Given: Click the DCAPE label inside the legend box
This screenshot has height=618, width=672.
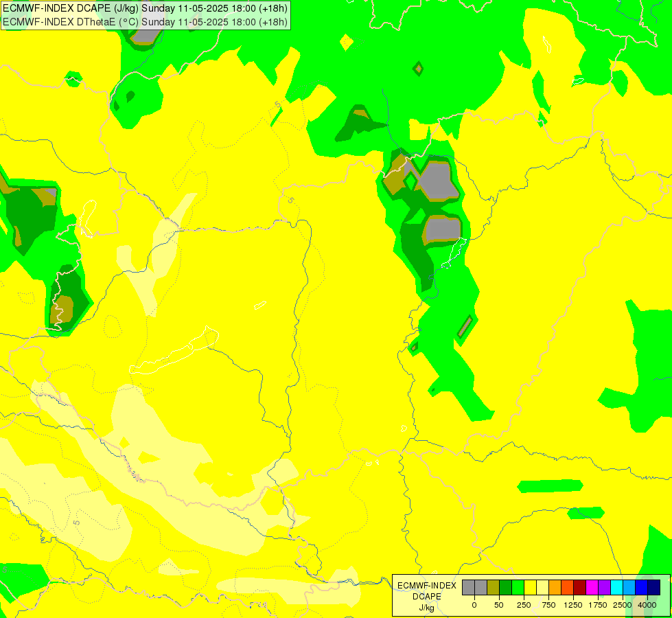Looking at the screenshot, I should coord(427,597).
